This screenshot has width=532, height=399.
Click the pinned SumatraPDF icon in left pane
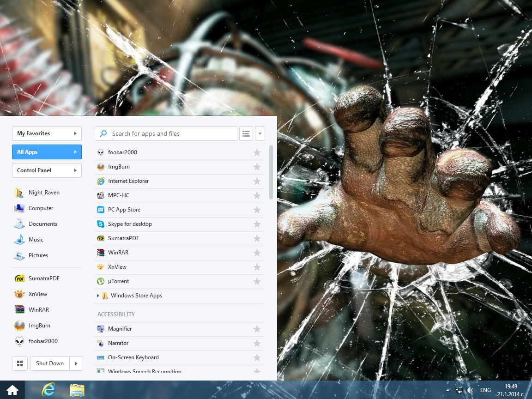tap(19, 278)
